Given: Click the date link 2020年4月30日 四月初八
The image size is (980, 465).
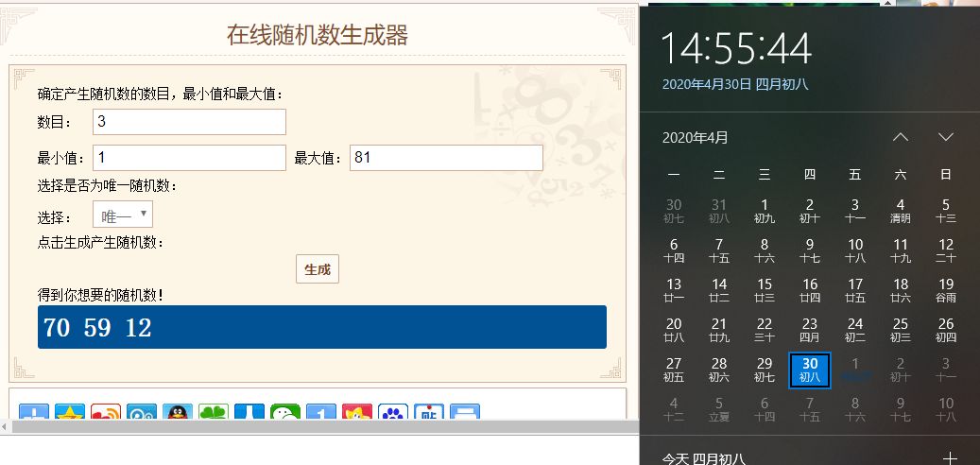Looking at the screenshot, I should point(735,84).
